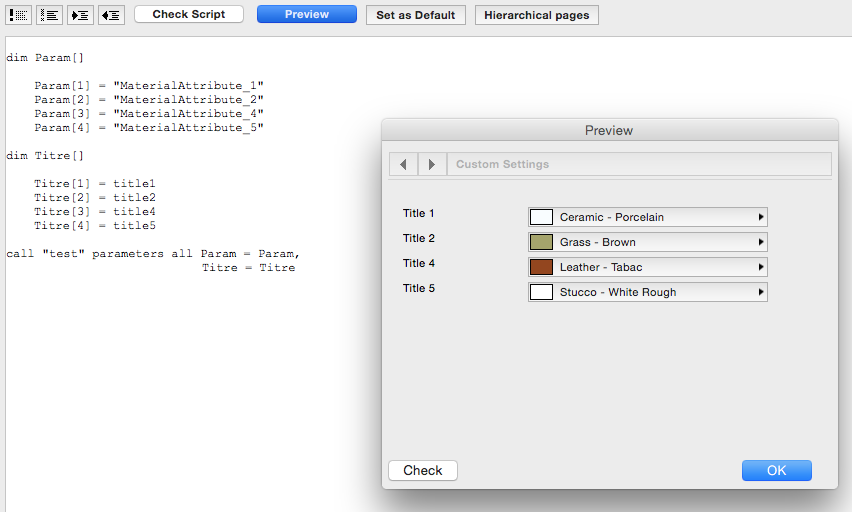The image size is (852, 512).
Task: Click the blue Preview button
Action: point(306,15)
